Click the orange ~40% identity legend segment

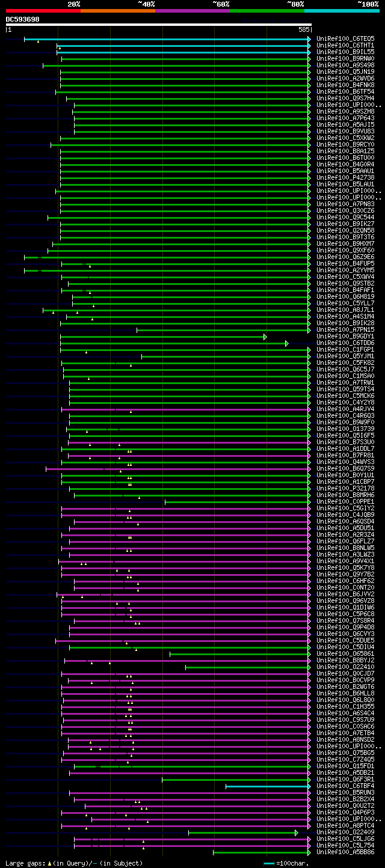tap(118, 11)
